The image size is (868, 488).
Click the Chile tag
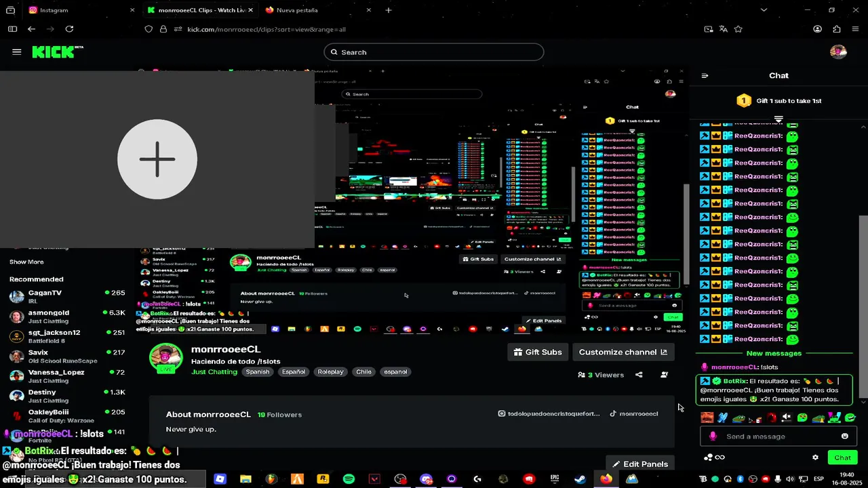click(363, 372)
